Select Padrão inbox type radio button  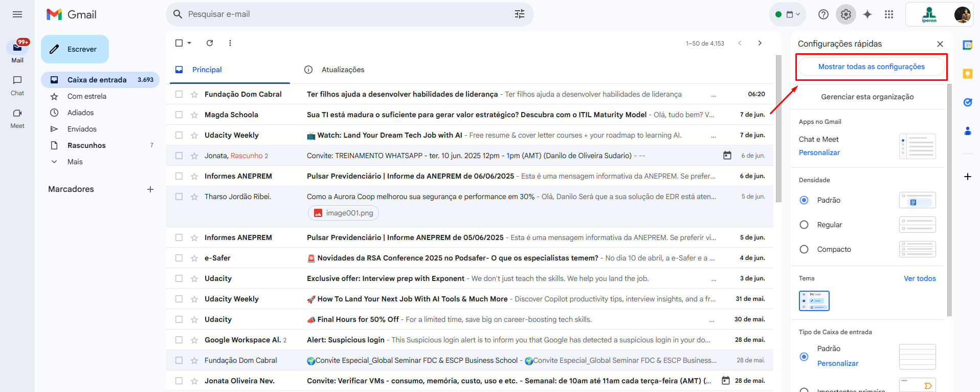point(804,357)
